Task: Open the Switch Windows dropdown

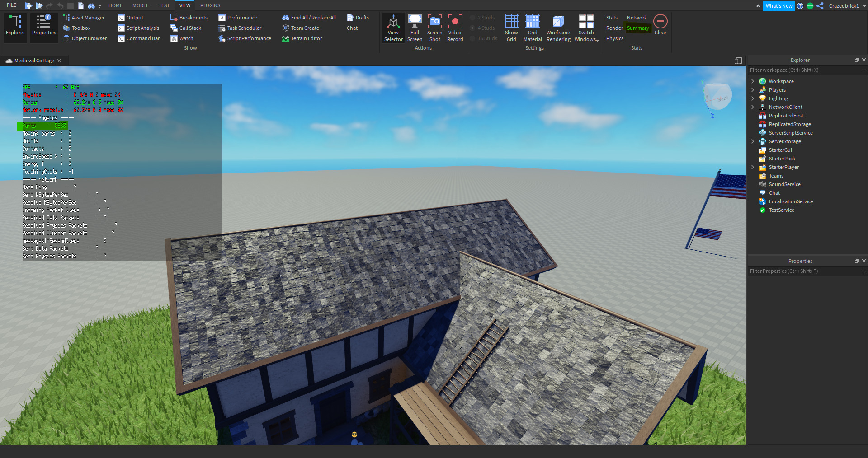Action: [x=586, y=27]
